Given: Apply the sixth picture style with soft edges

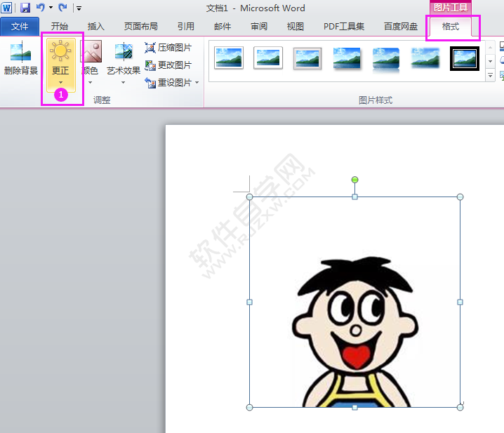Looking at the screenshot, I should 425,58.
